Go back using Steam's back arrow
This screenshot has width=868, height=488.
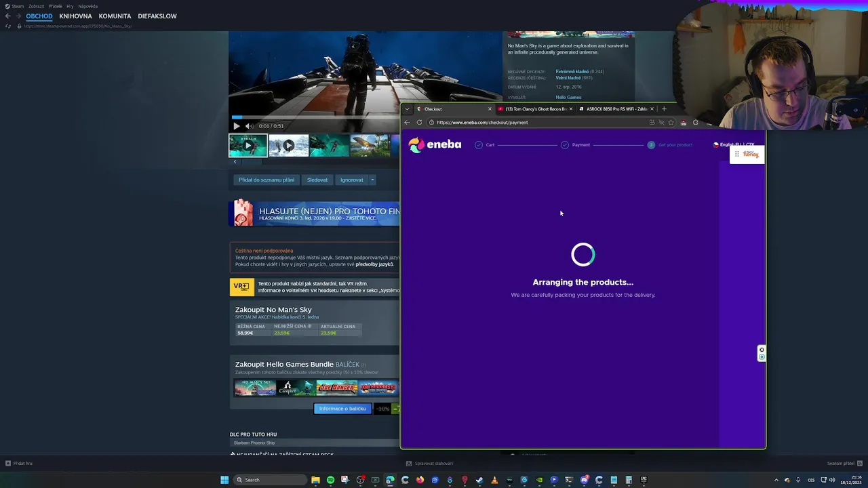point(8,16)
